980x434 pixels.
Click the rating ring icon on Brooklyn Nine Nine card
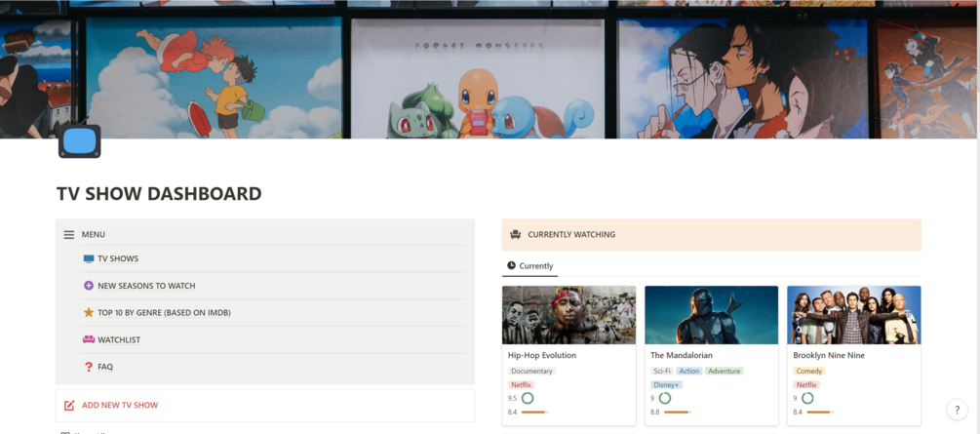(807, 398)
